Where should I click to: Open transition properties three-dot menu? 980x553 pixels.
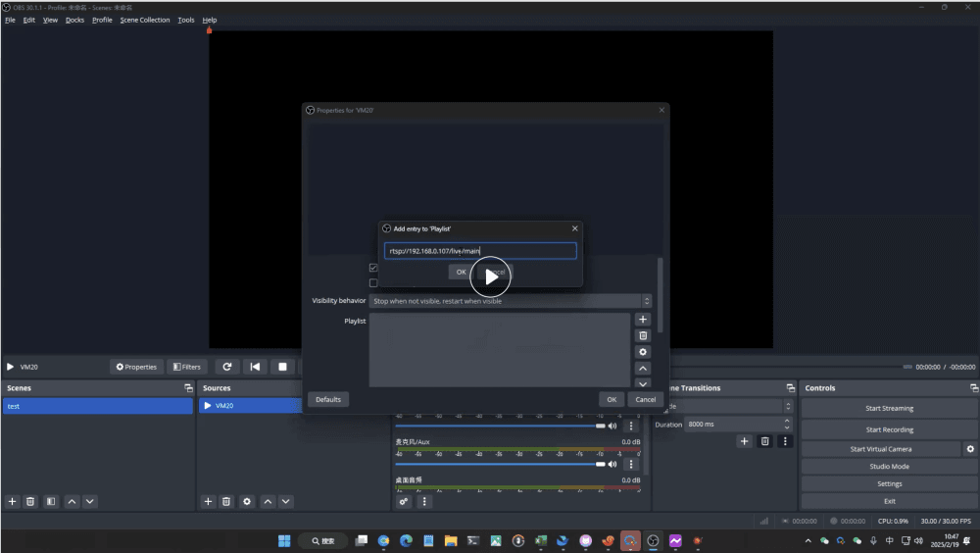(x=785, y=441)
